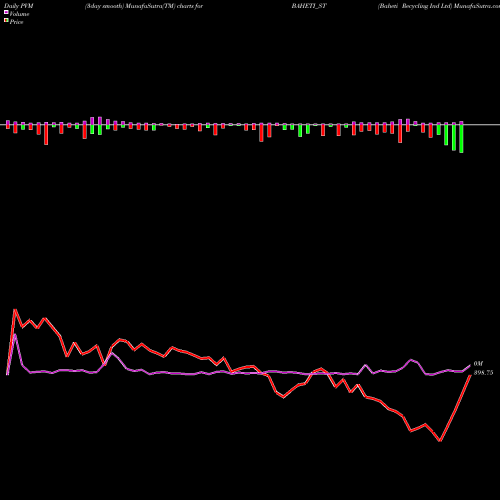Viewport: 500px width, 500px height.
Task: Click the Price legend color swatch
Action: 6,21
